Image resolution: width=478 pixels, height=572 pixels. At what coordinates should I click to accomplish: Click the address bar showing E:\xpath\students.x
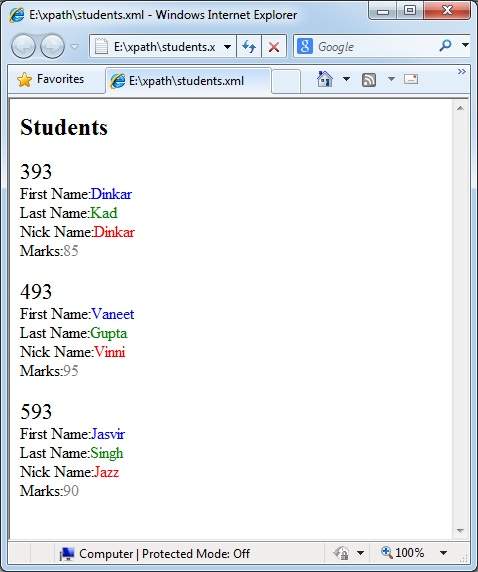tap(162, 46)
